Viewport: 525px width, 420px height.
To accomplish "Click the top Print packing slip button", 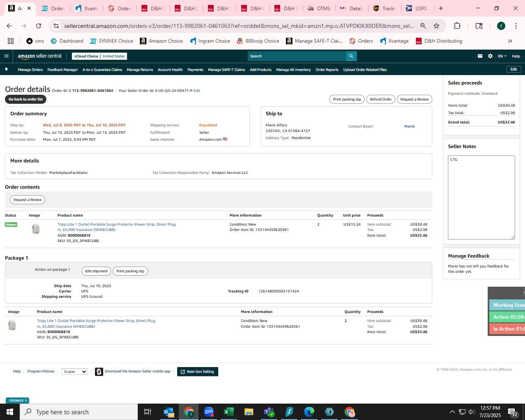I will pos(347,99).
